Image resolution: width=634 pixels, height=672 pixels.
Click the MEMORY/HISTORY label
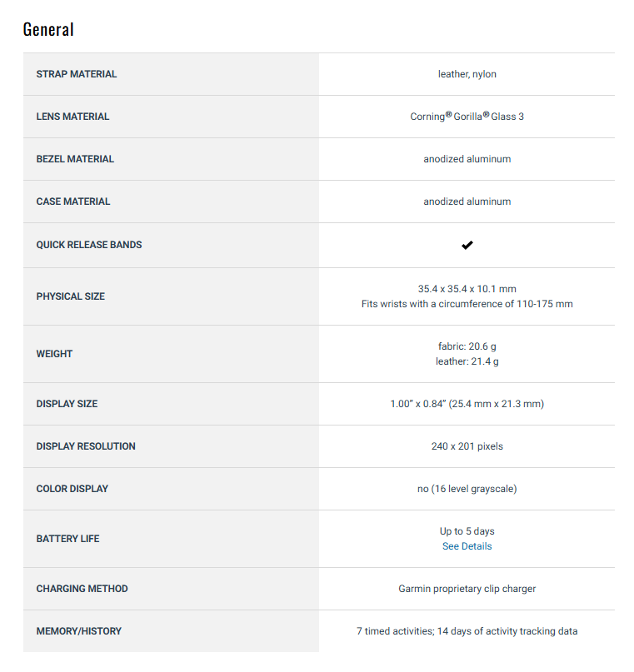(79, 631)
